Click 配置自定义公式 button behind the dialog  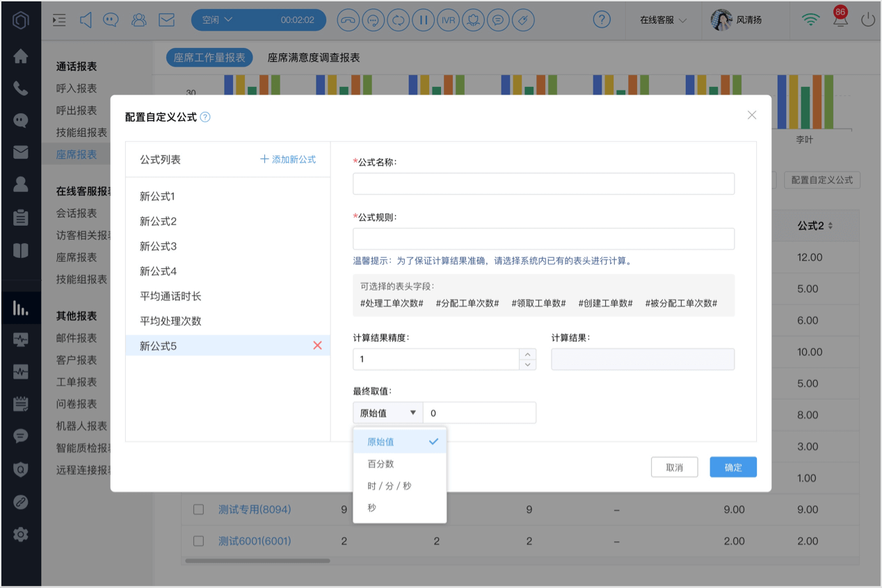[x=822, y=180]
